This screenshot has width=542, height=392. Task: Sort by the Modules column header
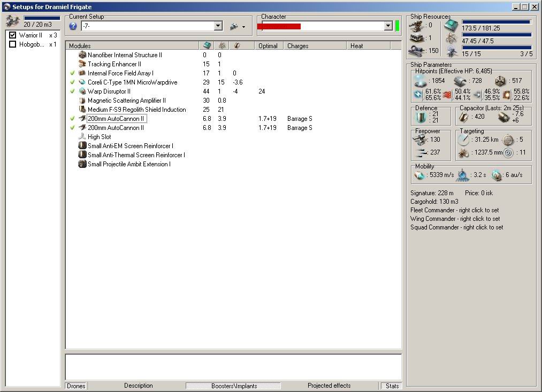tap(132, 45)
